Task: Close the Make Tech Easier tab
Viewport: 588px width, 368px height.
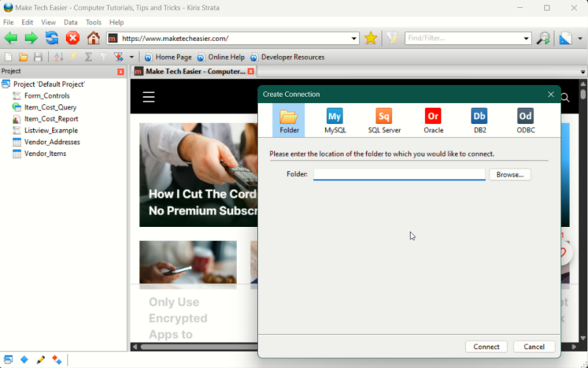Action: pos(251,71)
